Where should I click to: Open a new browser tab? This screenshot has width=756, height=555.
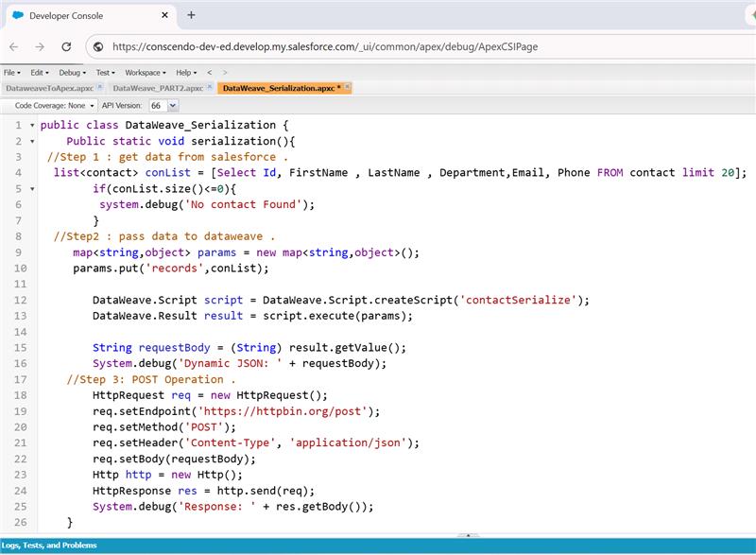(x=191, y=15)
